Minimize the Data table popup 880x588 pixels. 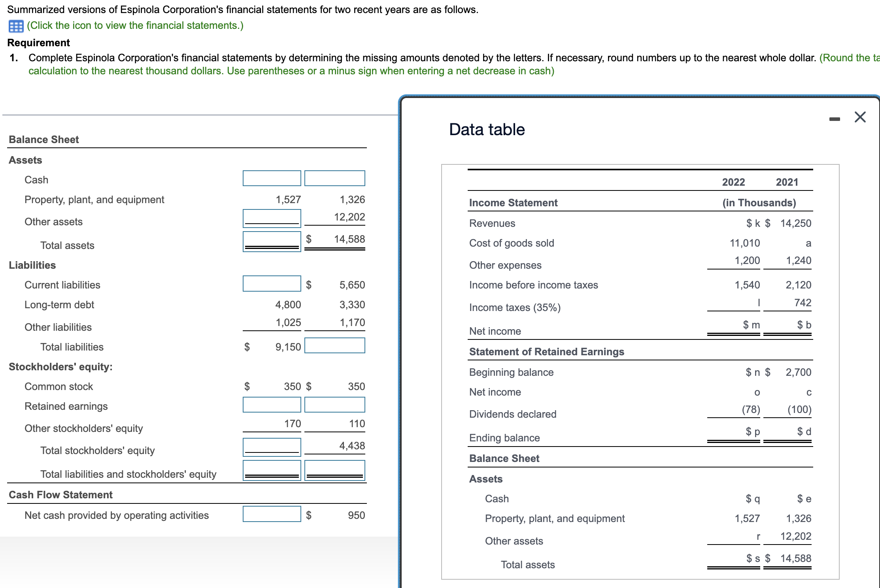(x=834, y=119)
